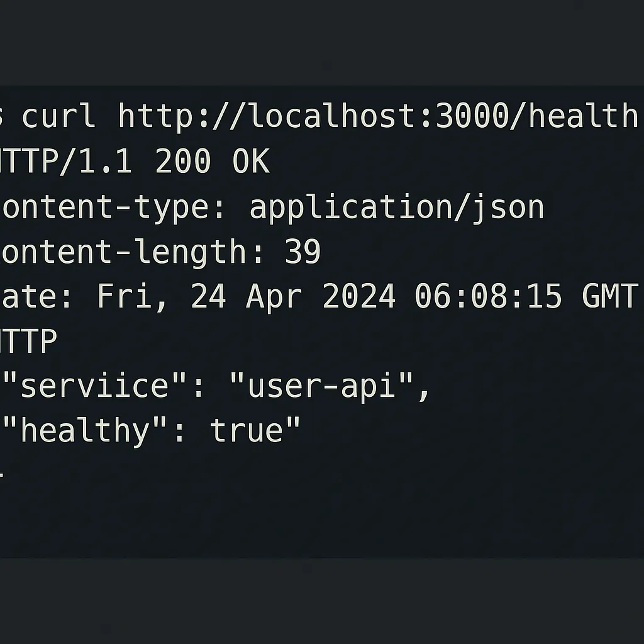Viewport: 644px width, 644px height.
Task: Click the GMT timezone text
Action: 610,296
